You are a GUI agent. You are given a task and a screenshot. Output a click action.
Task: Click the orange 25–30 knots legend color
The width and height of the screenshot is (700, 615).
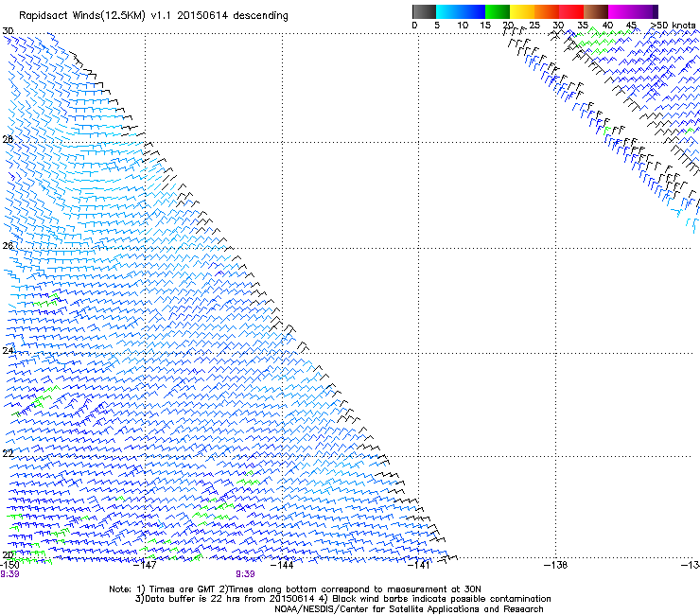(547, 11)
